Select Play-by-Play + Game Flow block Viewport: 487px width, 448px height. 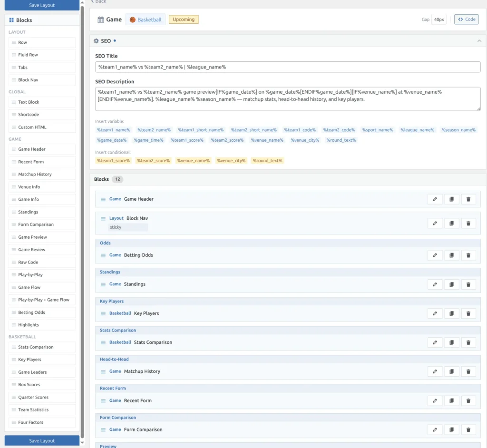pyautogui.click(x=42, y=300)
